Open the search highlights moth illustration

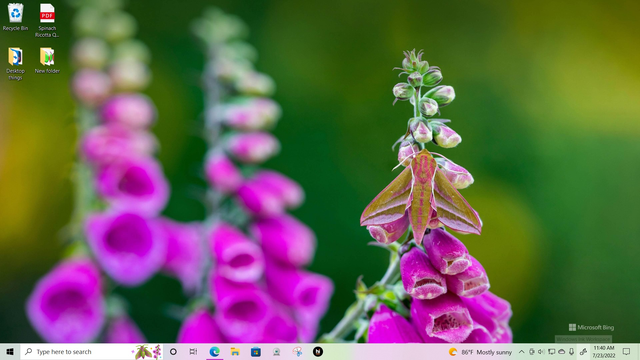pos(147,351)
